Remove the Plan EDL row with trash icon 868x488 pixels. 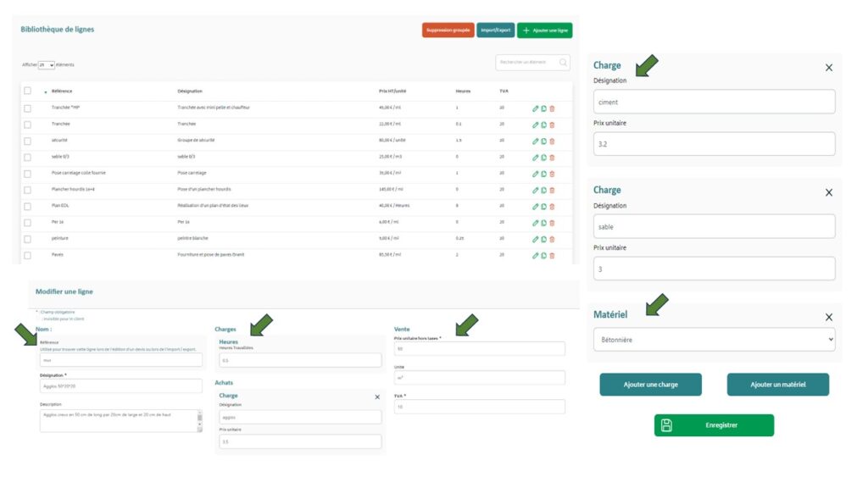pos(552,207)
